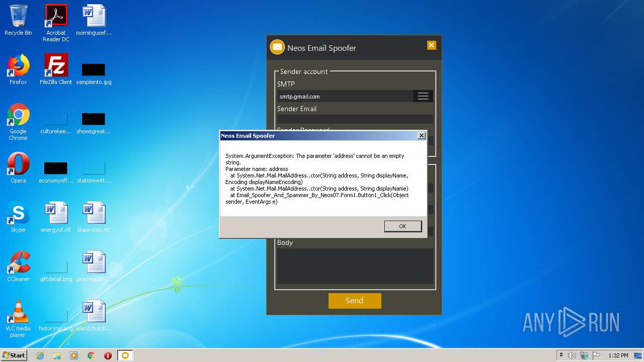Select theorytax.rtf document icon
Image resolution: width=644 pixels, height=362 pixels.
[94, 217]
